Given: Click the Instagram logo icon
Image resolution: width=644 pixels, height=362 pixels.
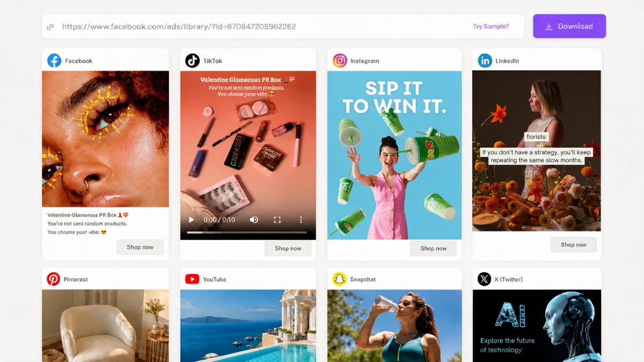Looking at the screenshot, I should tap(340, 61).
